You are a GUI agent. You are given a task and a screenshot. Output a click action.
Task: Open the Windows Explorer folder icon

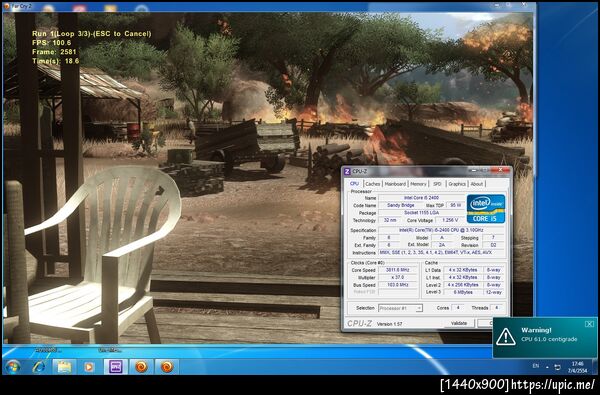click(64, 367)
